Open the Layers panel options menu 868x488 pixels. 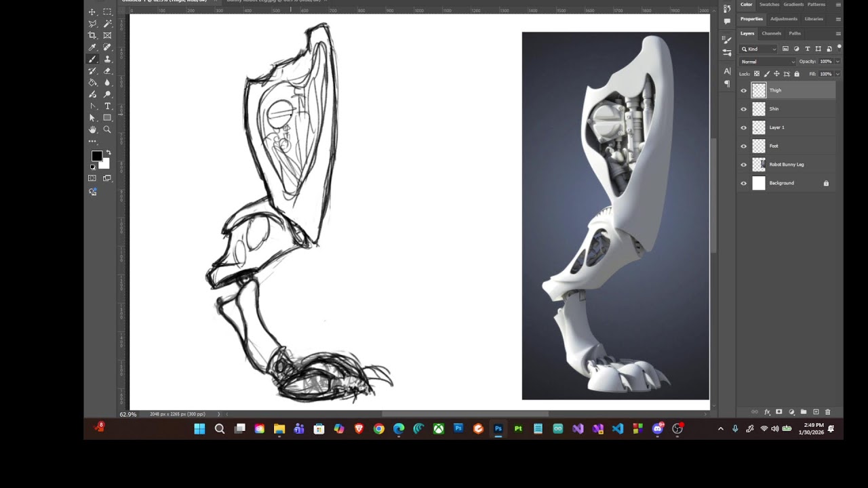coord(838,33)
